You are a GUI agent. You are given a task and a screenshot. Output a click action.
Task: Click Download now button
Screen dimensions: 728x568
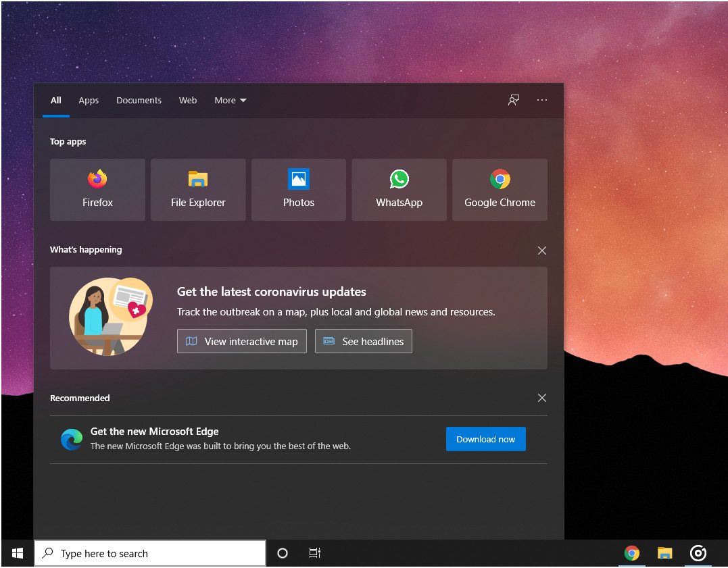(485, 439)
